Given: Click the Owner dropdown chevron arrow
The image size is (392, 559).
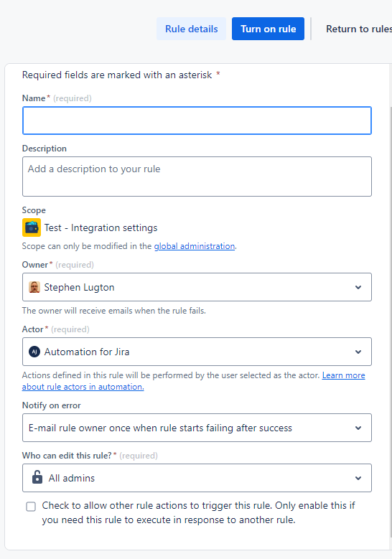Looking at the screenshot, I should point(358,287).
